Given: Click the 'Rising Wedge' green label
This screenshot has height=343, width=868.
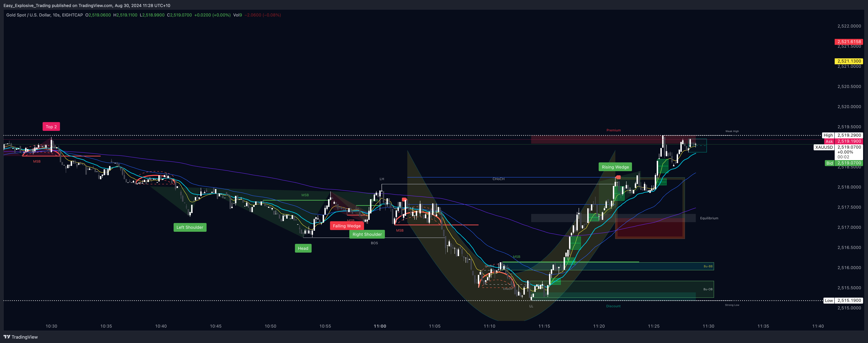Looking at the screenshot, I should click(x=615, y=167).
